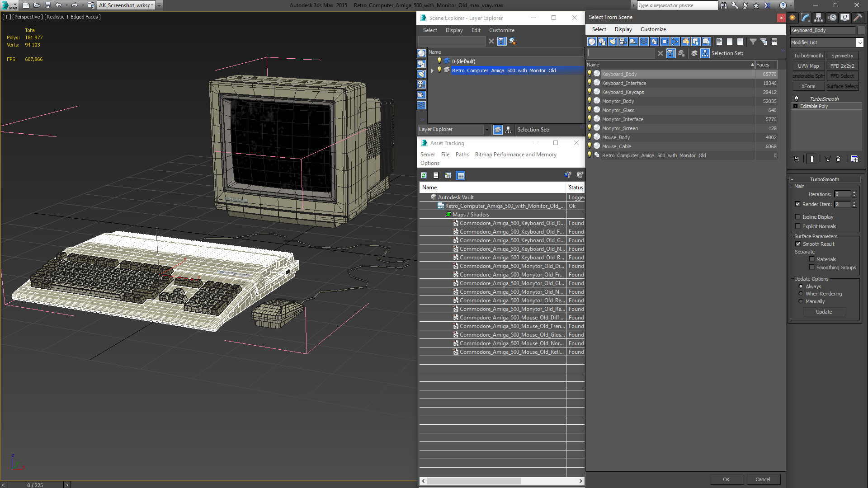Refresh the Asset Tracking list
This screenshot has height=488, width=868.
pos(424,175)
